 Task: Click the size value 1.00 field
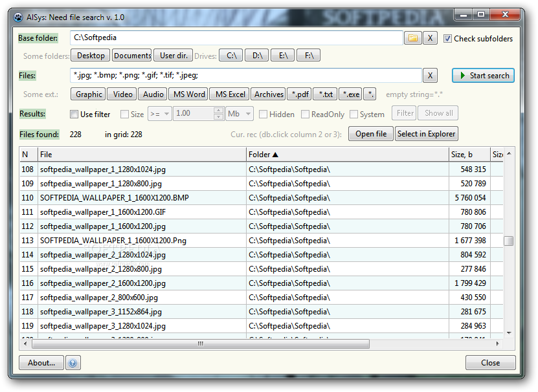(x=194, y=113)
